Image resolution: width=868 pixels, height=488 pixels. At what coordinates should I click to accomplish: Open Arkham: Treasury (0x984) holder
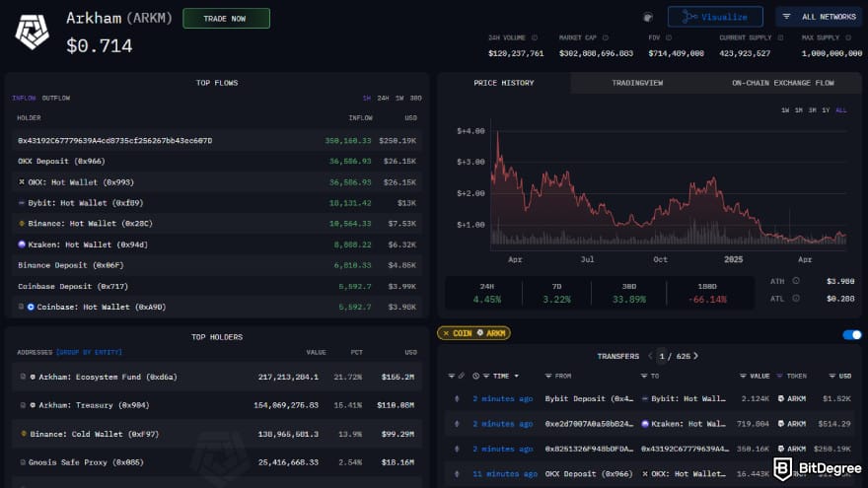(94, 405)
